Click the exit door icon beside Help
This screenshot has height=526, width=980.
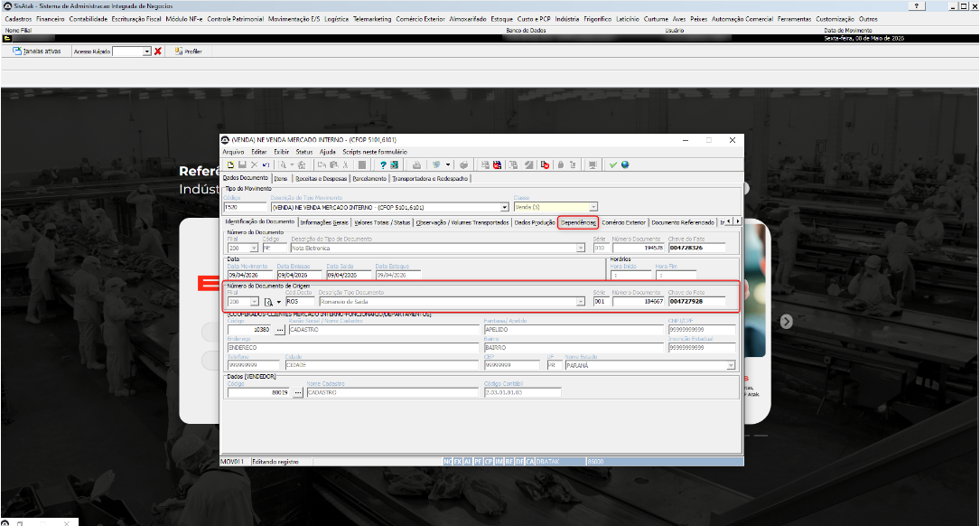(x=395, y=165)
